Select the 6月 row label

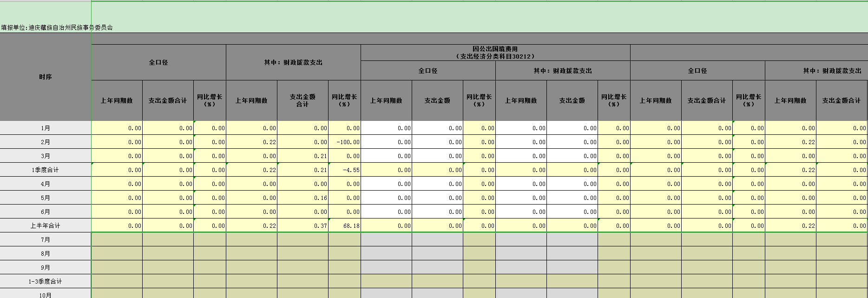coord(46,212)
